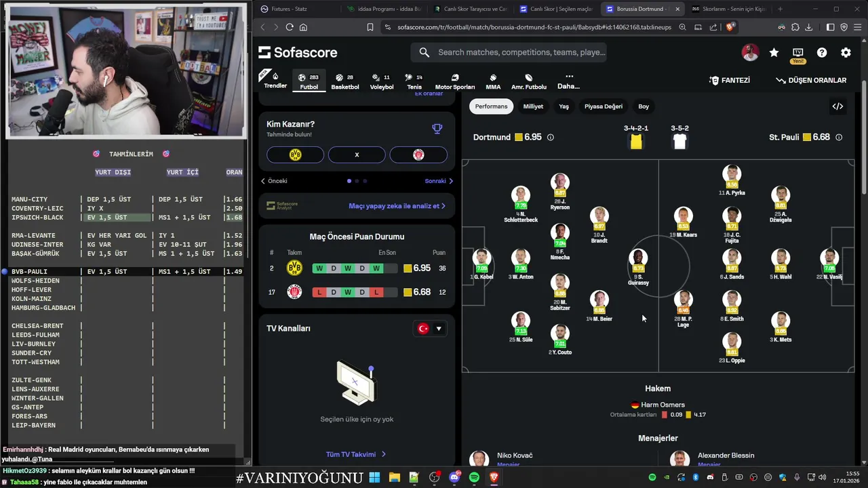Open referee Harm Osmers link
868x488 pixels.
coord(657,405)
